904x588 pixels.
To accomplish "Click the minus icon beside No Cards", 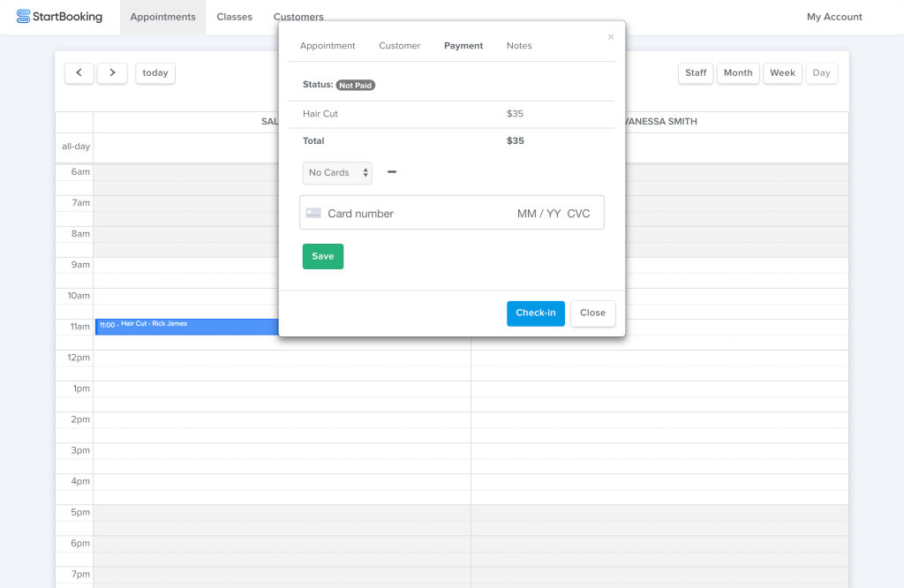I will (x=392, y=172).
